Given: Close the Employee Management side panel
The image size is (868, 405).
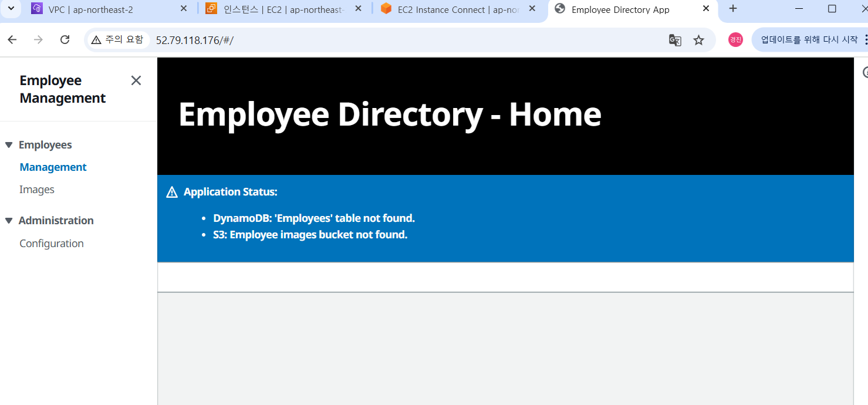Looking at the screenshot, I should [136, 80].
